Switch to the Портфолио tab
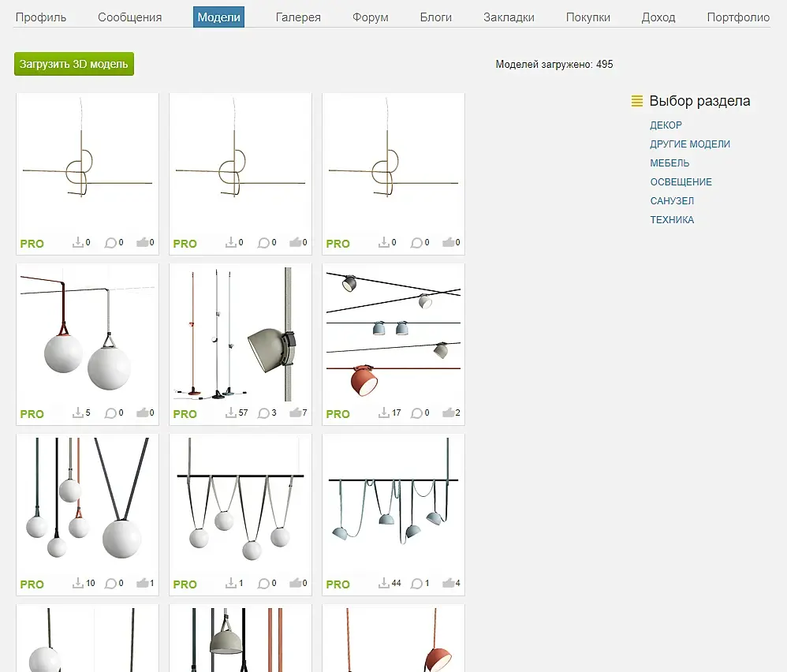This screenshot has height=672, width=787. pos(738,17)
